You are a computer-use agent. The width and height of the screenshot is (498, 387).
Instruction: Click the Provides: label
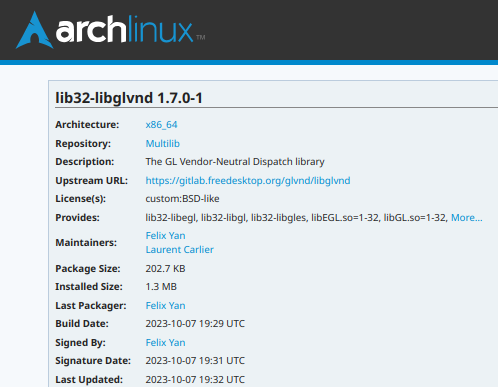(x=77, y=217)
